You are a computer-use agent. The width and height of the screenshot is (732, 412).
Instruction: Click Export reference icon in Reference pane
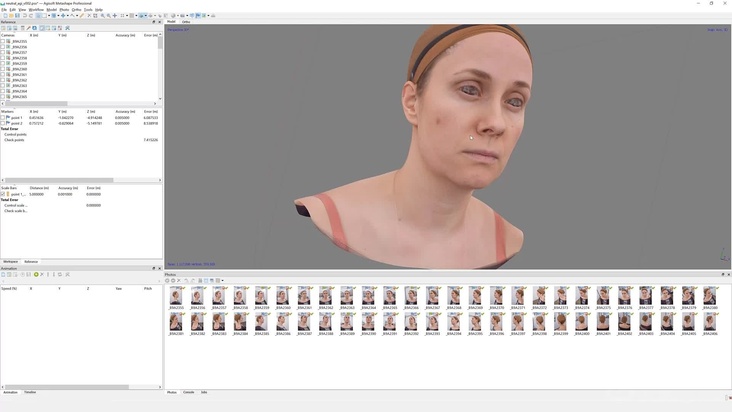[9, 28]
